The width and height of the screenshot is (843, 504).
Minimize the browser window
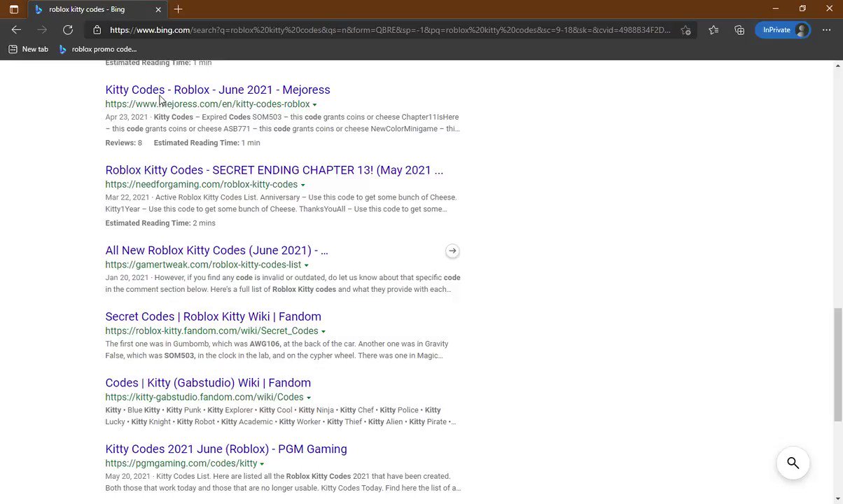775,9
